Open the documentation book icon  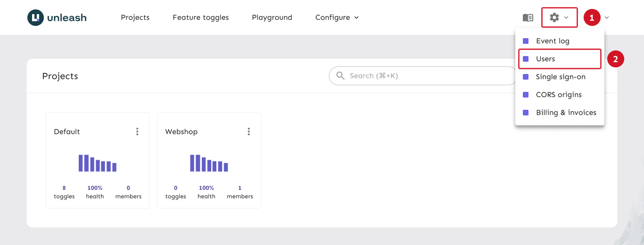(528, 18)
